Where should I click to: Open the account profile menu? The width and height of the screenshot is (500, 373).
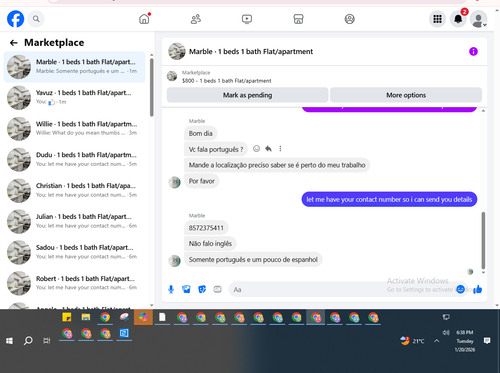click(x=479, y=19)
